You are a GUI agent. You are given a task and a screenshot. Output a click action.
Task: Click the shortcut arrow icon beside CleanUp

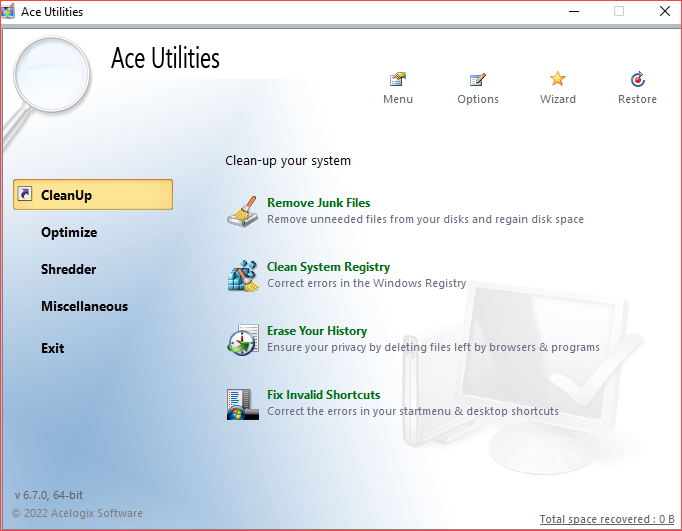pos(25,194)
